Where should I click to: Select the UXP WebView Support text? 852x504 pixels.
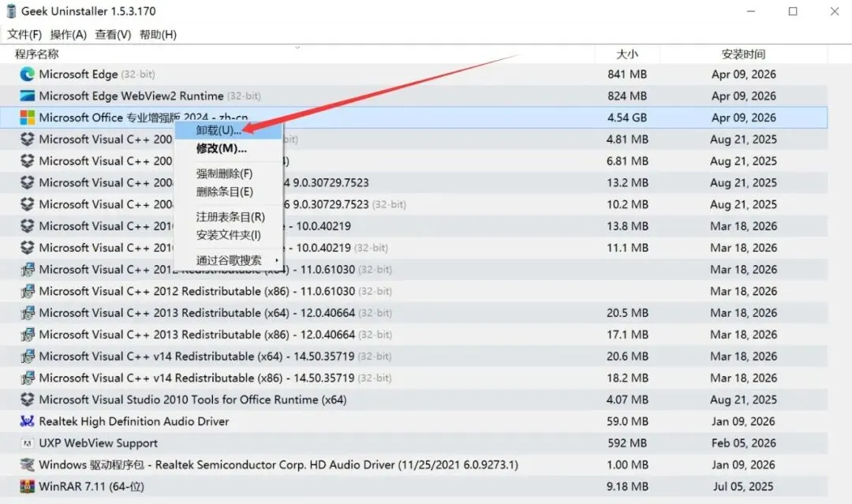(x=99, y=443)
